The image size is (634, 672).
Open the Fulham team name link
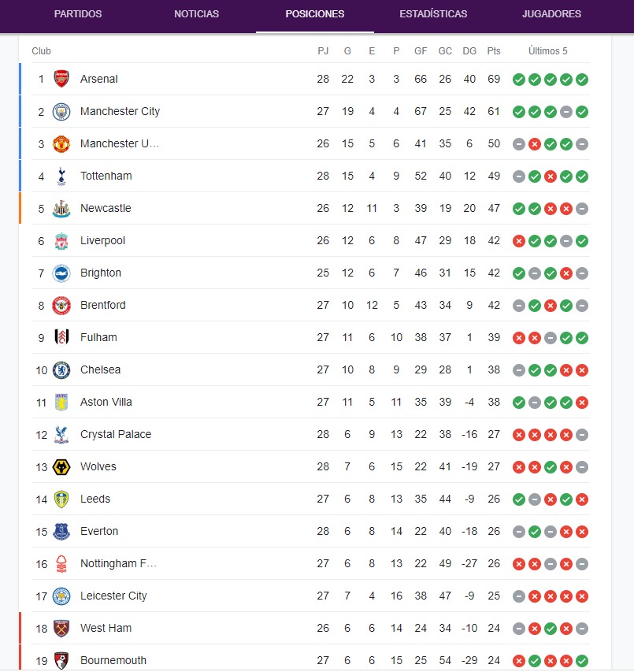pyautogui.click(x=98, y=337)
